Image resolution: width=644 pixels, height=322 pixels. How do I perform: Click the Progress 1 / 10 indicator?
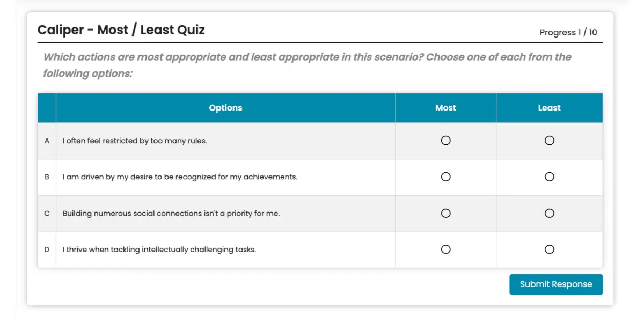(x=568, y=32)
